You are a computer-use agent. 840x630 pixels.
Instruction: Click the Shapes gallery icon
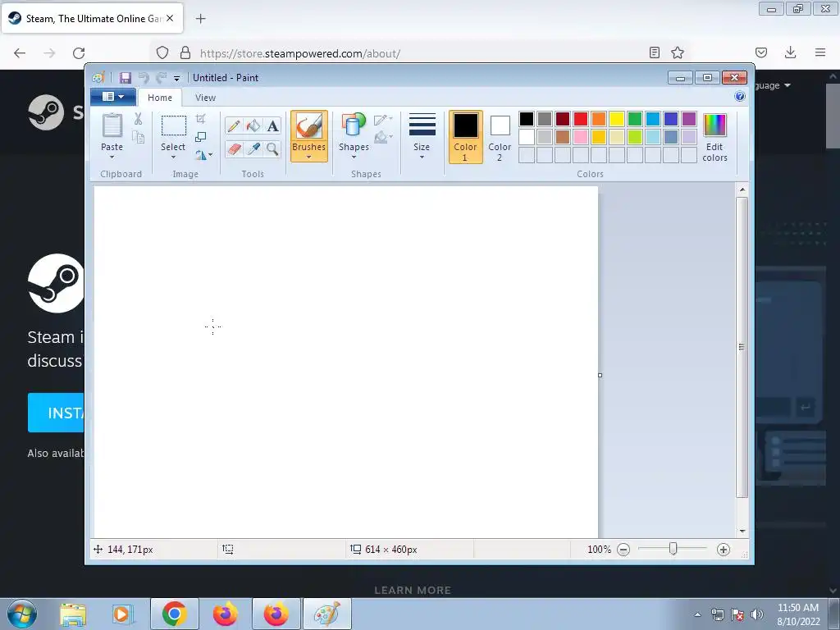(354, 125)
